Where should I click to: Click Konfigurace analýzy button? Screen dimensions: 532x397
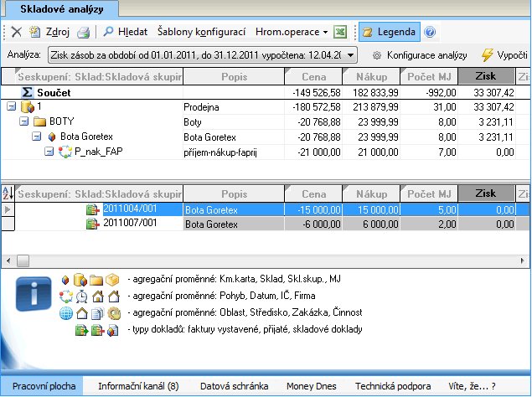(x=419, y=55)
